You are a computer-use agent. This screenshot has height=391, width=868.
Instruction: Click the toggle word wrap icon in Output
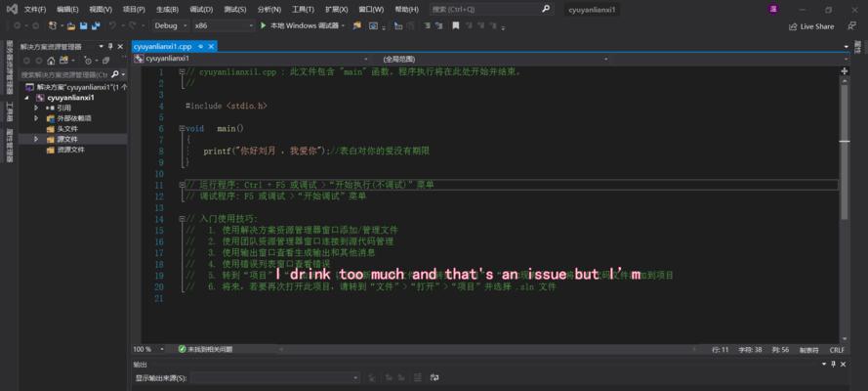pyautogui.click(x=434, y=377)
